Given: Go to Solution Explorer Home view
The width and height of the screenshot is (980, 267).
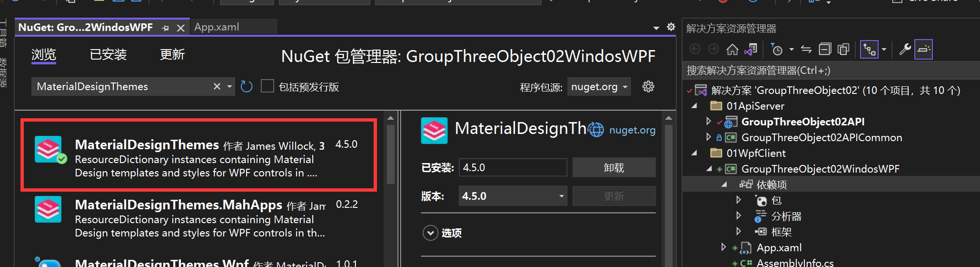Looking at the screenshot, I should tap(732, 49).
